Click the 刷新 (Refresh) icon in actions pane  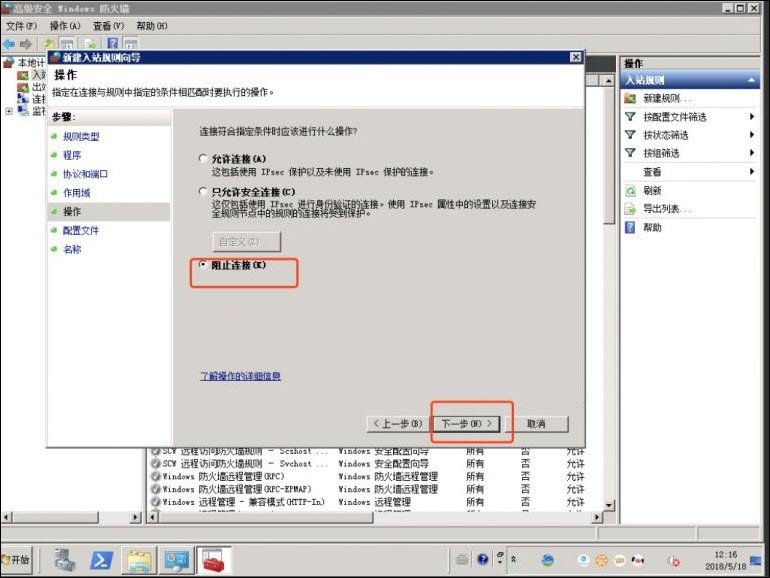[x=630, y=190]
